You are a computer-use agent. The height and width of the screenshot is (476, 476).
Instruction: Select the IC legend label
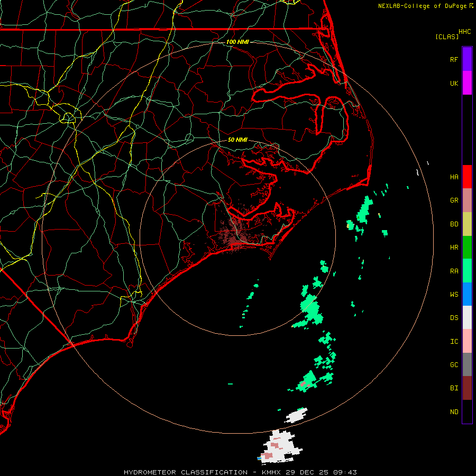[454, 342]
